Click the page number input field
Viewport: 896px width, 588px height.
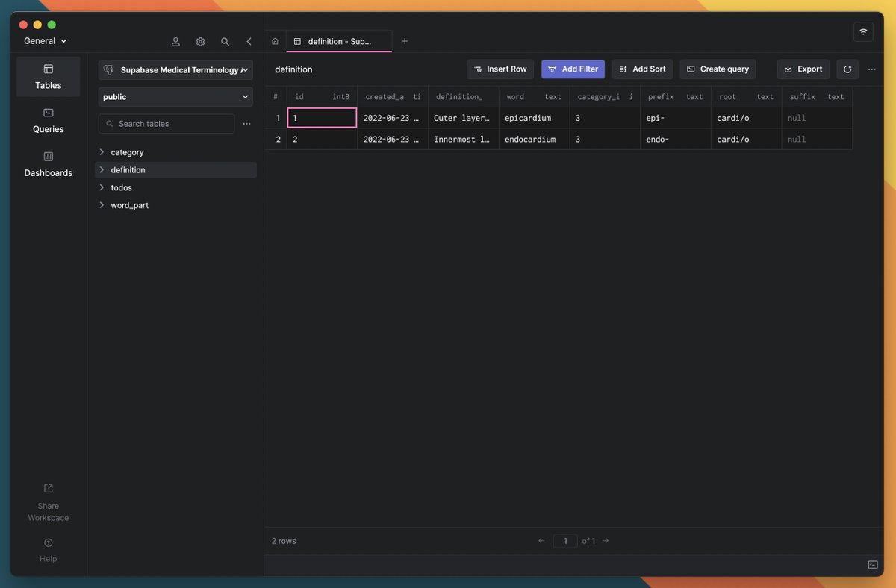coord(565,541)
